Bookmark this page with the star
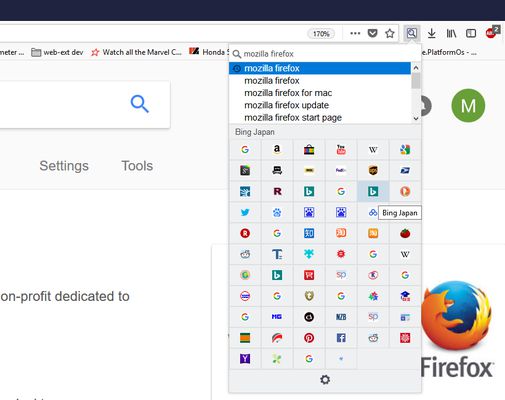The image size is (505, 400). (x=390, y=33)
